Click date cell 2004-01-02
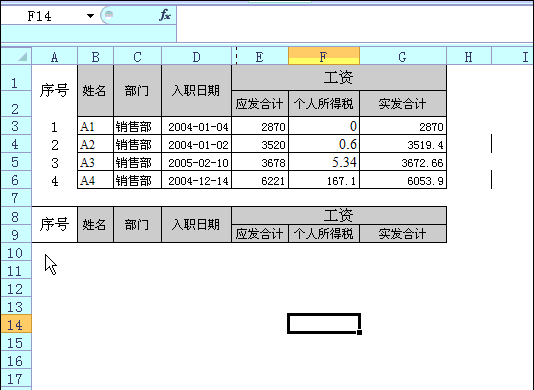 pyautogui.click(x=197, y=144)
